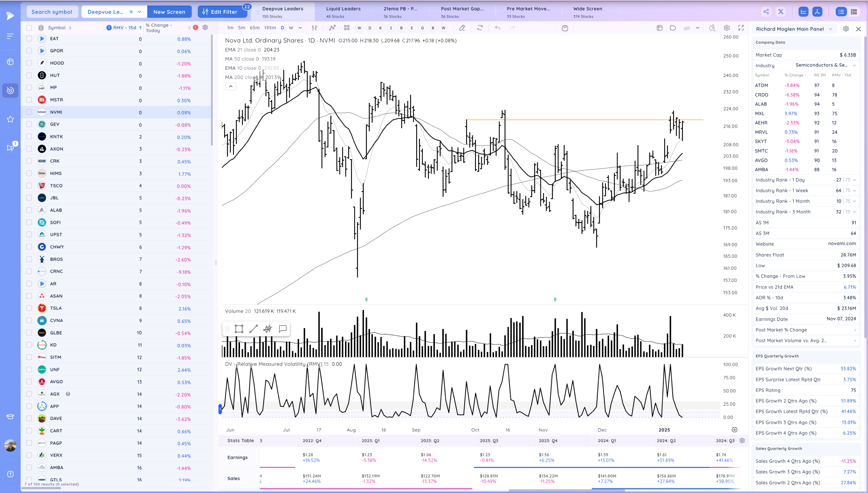Open the user profile avatar
Screen dimensions: 868x493
click(10, 446)
